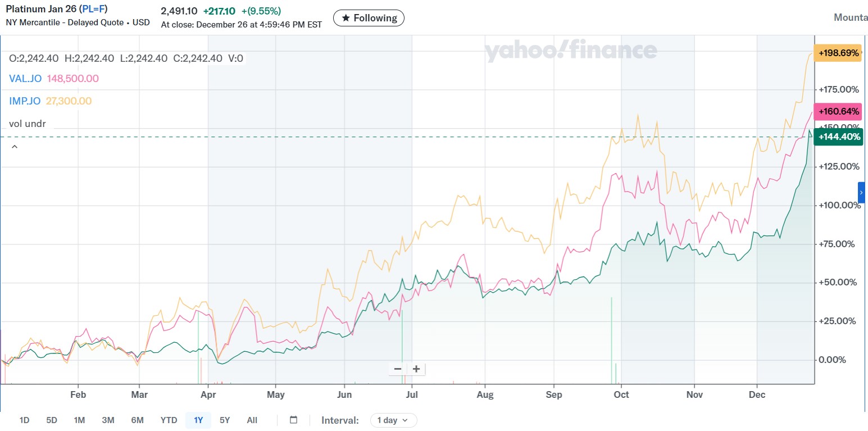Image resolution: width=868 pixels, height=431 pixels.
Task: Zoom out using the minus button
Action: click(x=398, y=369)
